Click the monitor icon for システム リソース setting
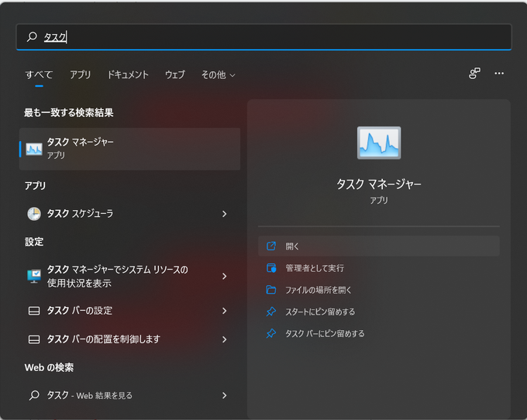This screenshot has width=527, height=420. coord(34,276)
